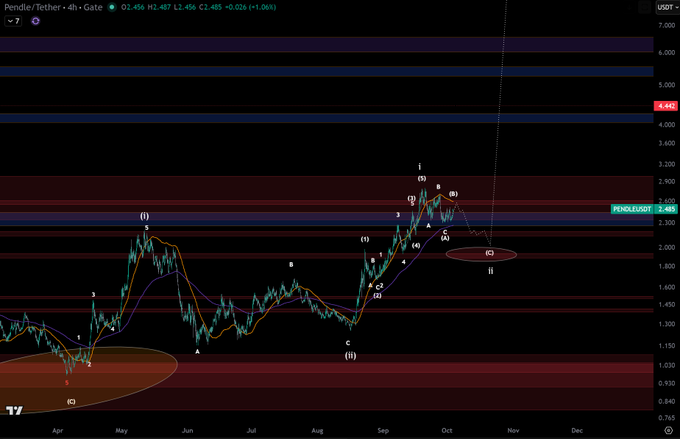Click the 1.450 price axis label

(666, 305)
